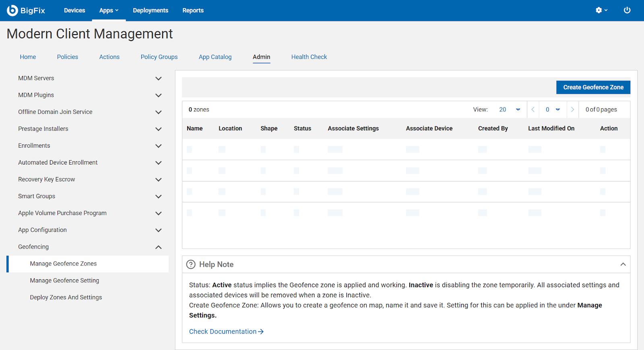
Task: Sort by the Name column header
Action: [195, 128]
